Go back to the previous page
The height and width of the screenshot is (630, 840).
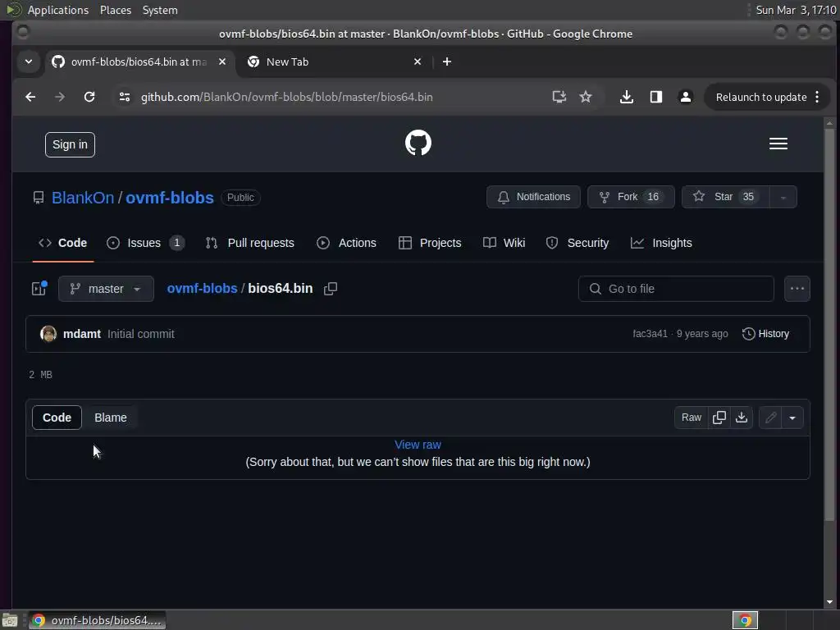(30, 97)
